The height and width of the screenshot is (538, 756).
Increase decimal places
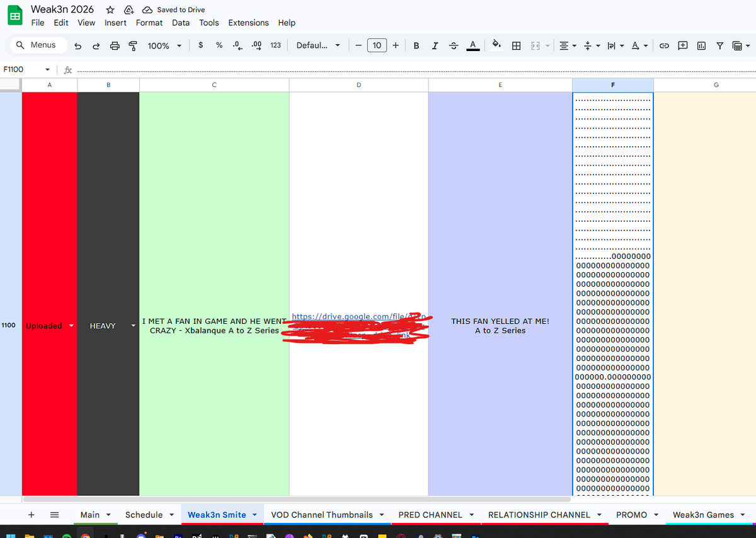tap(256, 45)
